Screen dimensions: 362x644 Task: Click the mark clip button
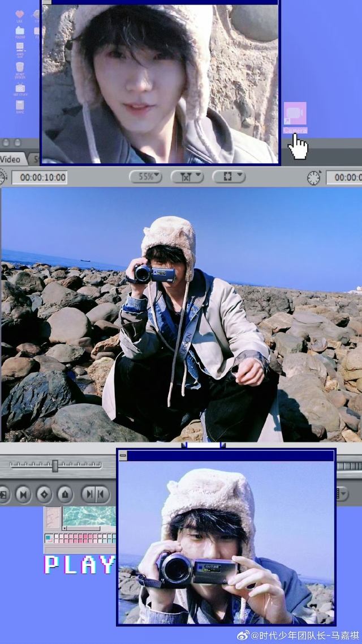23,494
